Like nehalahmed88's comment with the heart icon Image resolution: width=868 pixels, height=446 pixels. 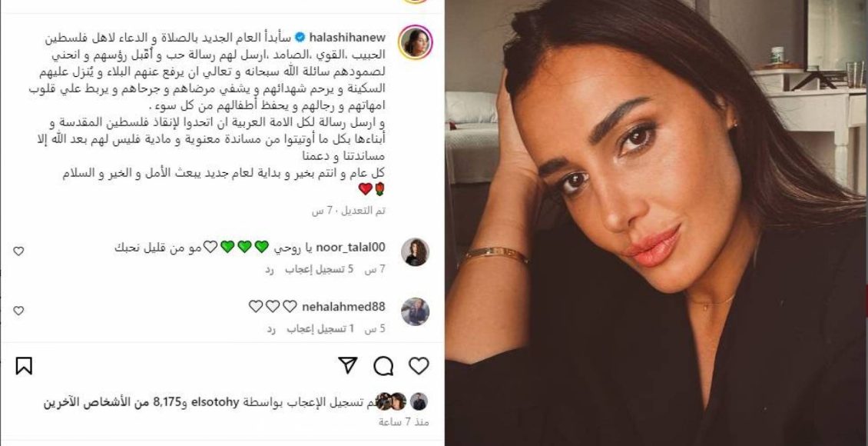point(18,311)
